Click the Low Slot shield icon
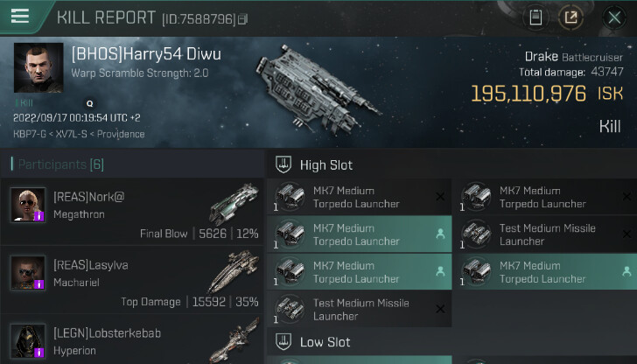 [x=283, y=341]
